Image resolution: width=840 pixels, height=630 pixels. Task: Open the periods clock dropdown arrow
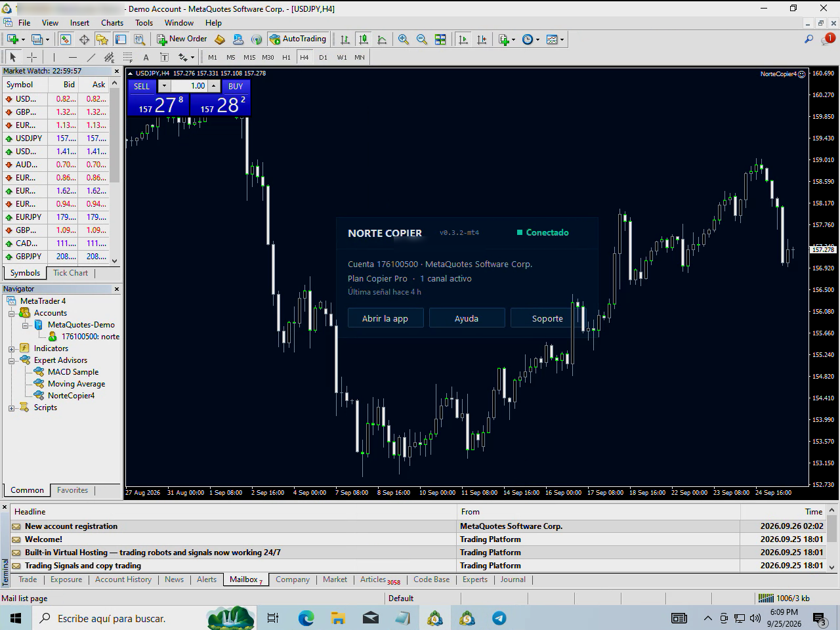point(537,39)
